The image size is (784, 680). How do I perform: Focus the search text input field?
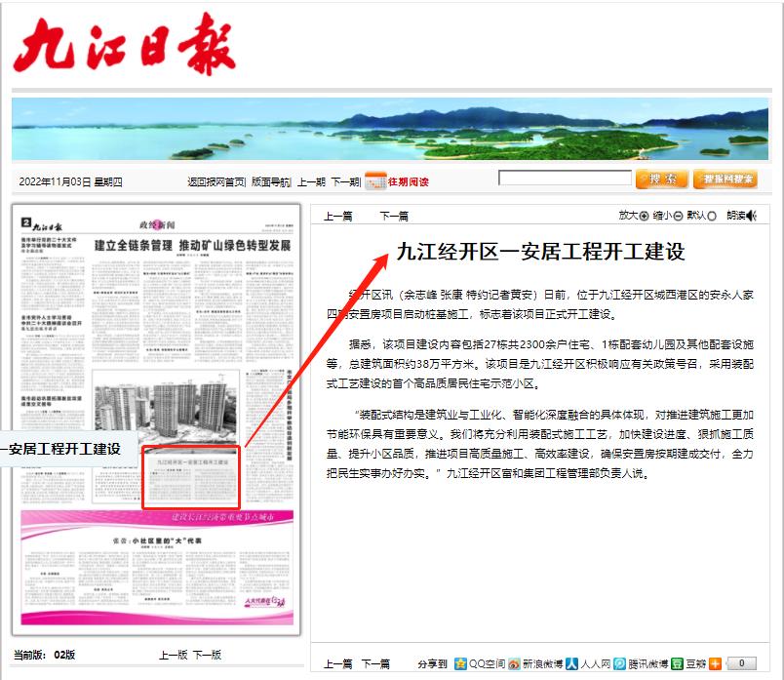[x=565, y=179]
